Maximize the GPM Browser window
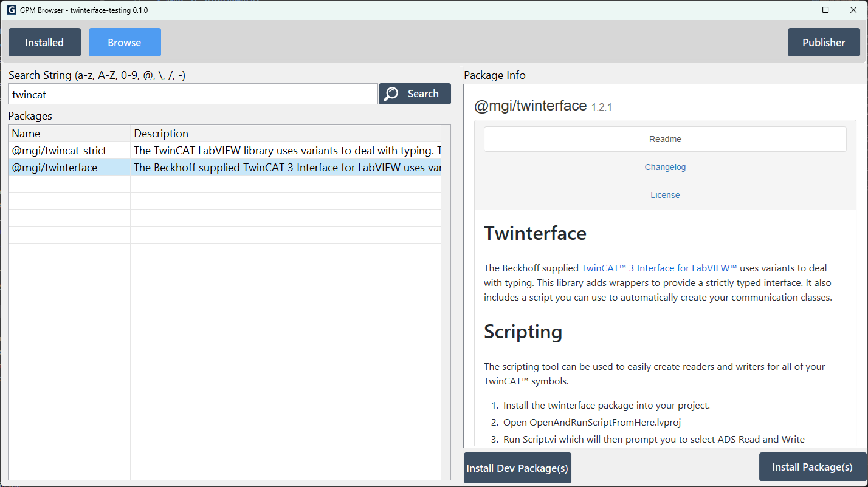The height and width of the screenshot is (487, 868). tap(825, 10)
